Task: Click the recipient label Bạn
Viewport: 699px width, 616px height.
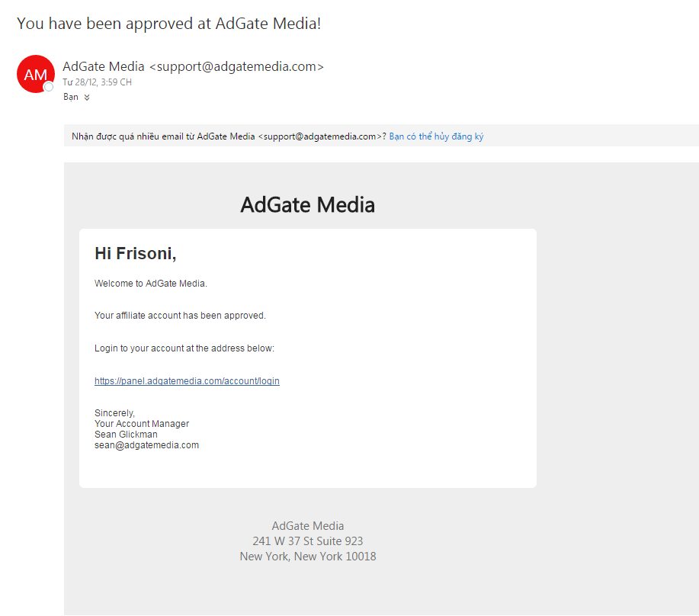Action: tap(71, 97)
